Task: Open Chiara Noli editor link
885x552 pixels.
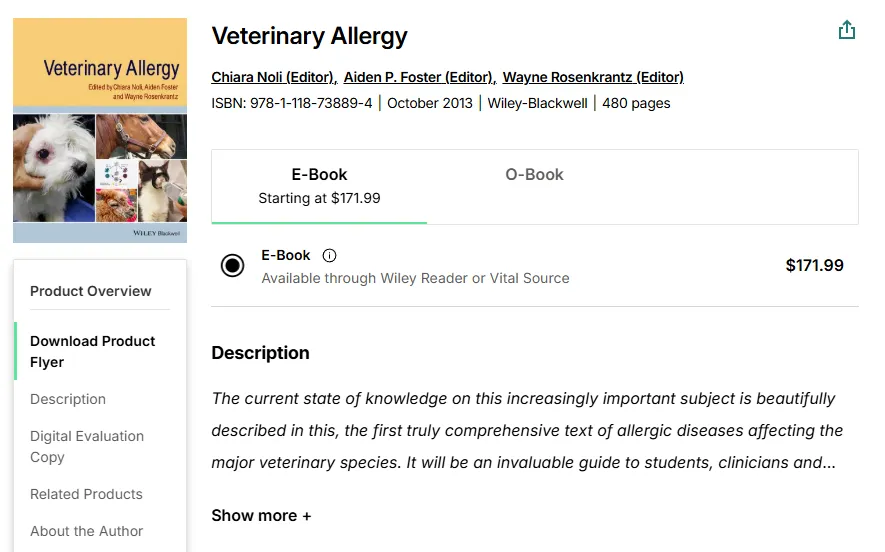Action: [x=273, y=77]
